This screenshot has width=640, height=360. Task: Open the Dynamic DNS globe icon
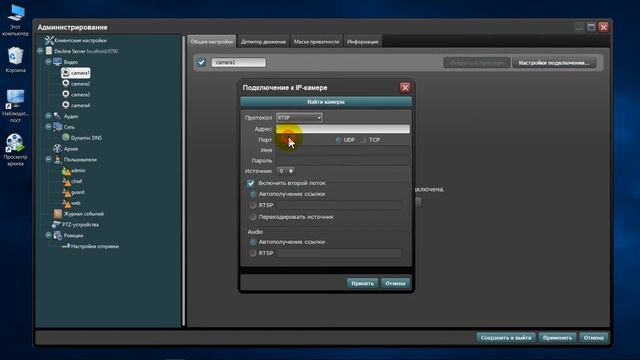[66, 138]
